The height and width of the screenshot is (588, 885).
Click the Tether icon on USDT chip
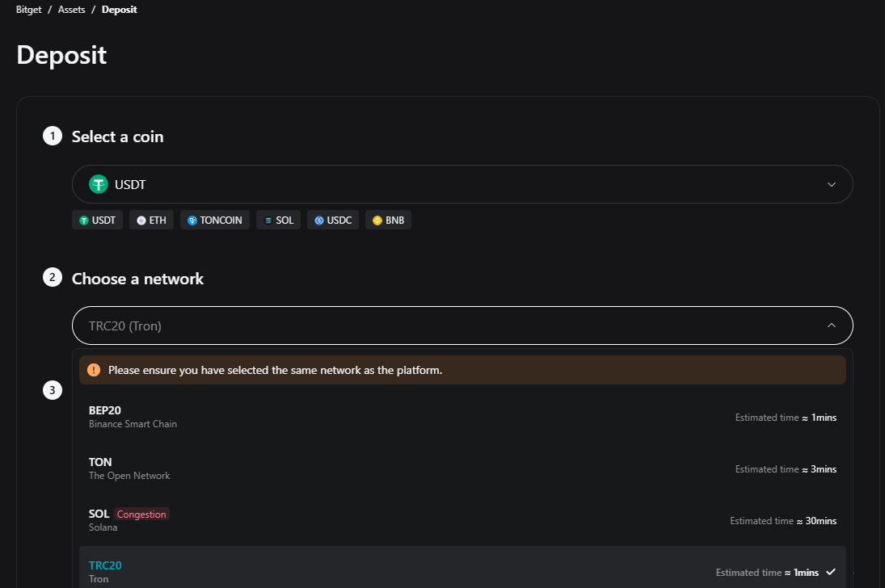pos(83,220)
